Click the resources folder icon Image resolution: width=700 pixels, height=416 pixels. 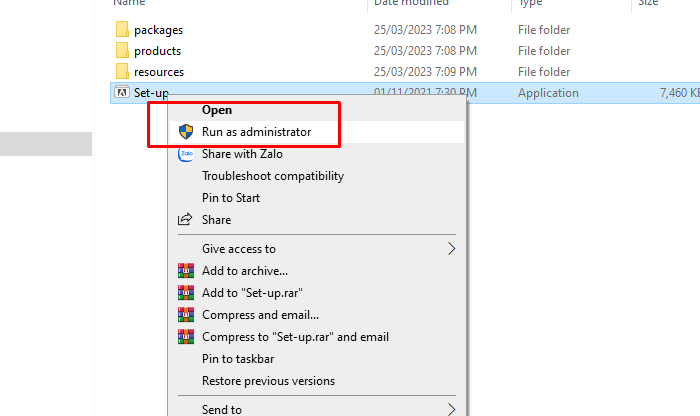121,72
